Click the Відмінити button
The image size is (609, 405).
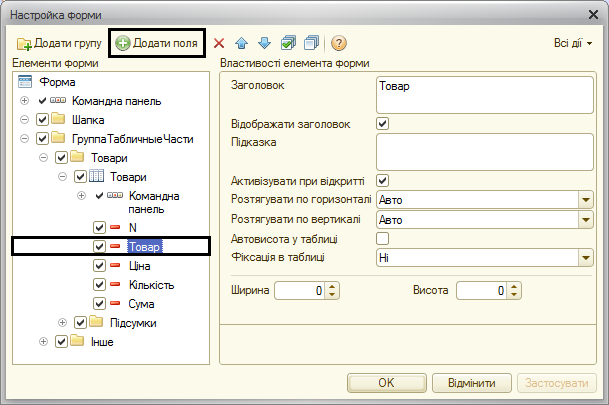pos(472,383)
